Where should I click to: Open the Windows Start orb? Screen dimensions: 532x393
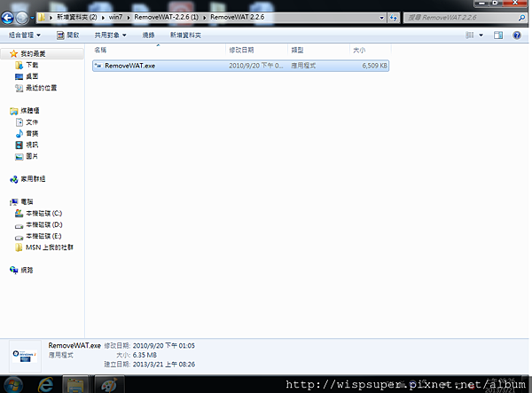(13, 385)
